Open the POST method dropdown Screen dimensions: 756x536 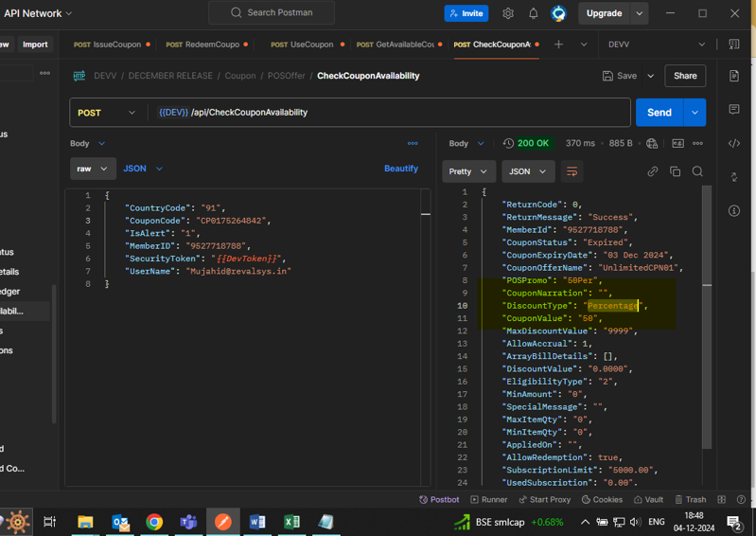(x=106, y=113)
